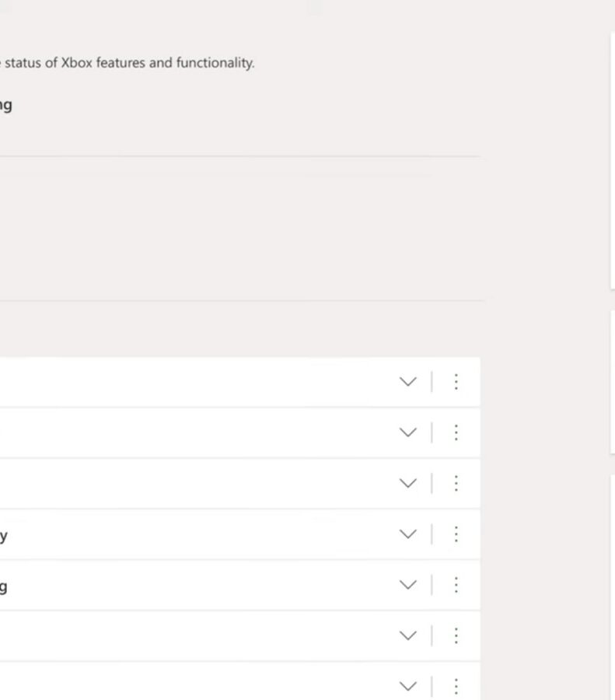This screenshot has width=615, height=700.
Task: Open the three-dot menu on the third row
Action: click(456, 484)
